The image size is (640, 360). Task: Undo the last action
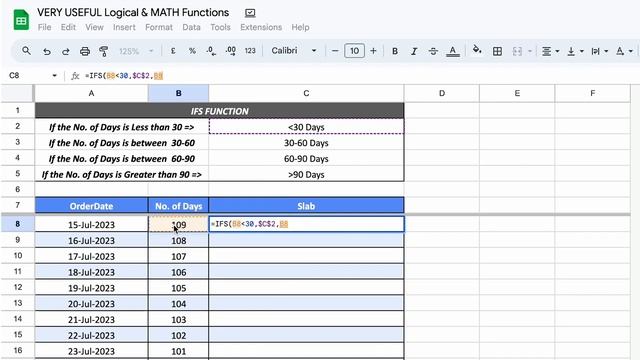(47, 51)
